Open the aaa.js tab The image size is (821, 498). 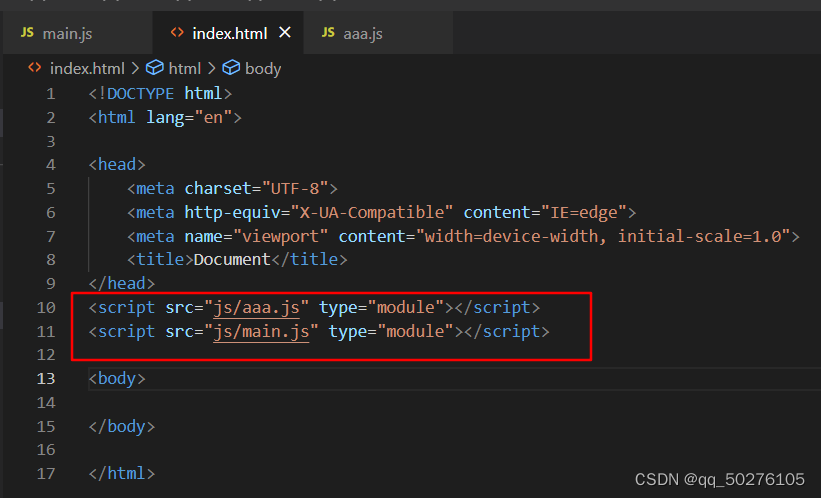[378, 33]
